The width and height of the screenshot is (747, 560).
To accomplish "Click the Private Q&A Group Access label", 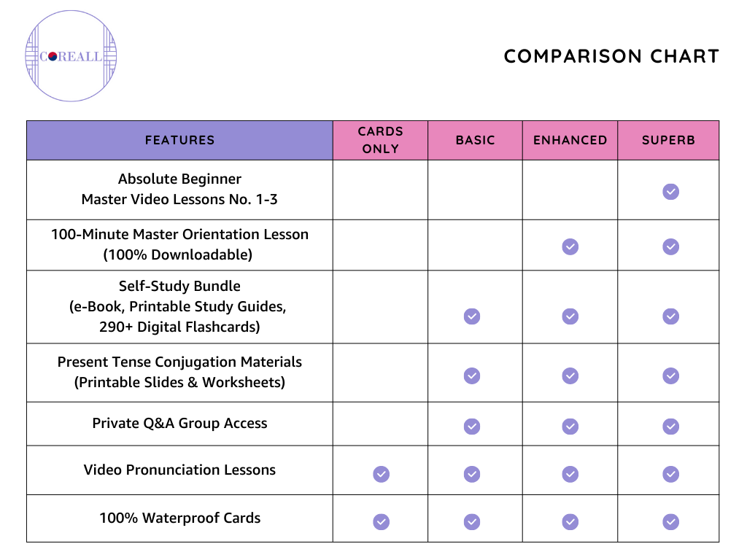I will click(179, 424).
